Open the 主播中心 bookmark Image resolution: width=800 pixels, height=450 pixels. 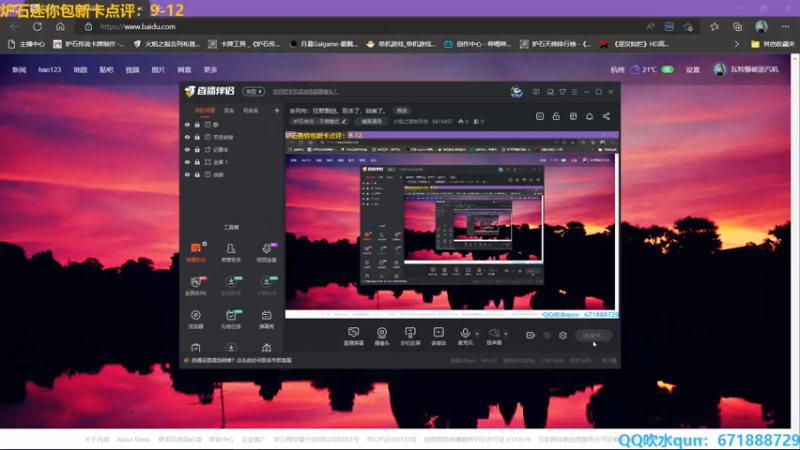[x=27, y=44]
